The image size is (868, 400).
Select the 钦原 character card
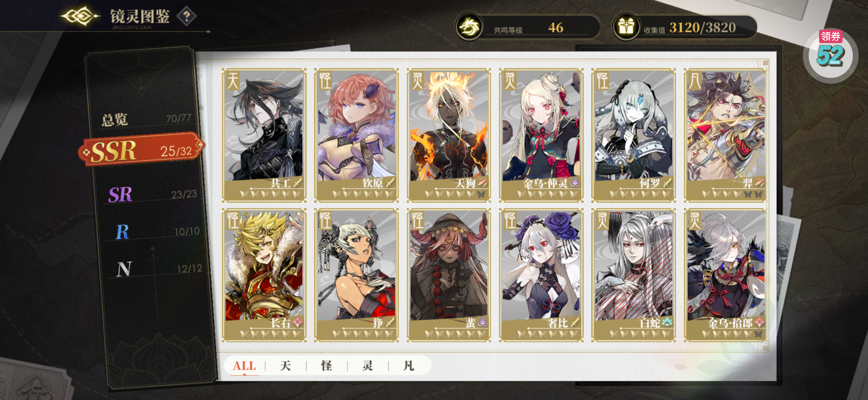coord(356,135)
